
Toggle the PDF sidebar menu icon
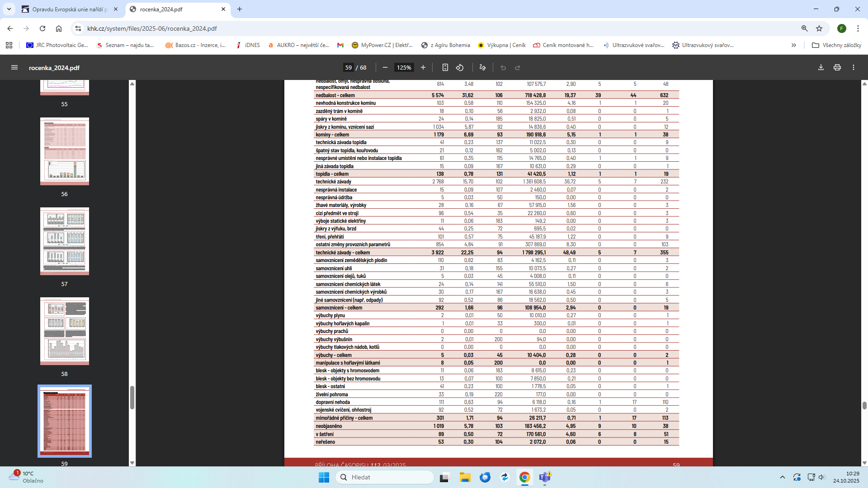click(x=14, y=68)
